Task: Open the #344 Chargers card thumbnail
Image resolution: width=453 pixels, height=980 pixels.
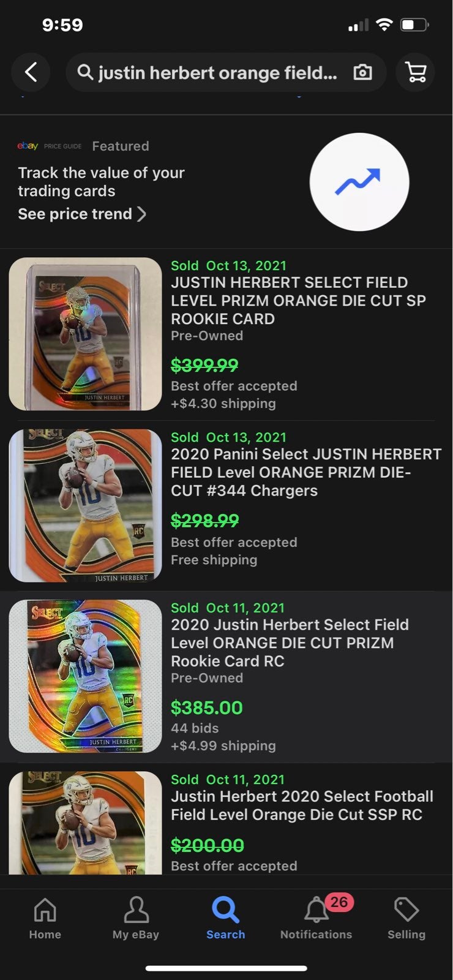Action: (85, 505)
